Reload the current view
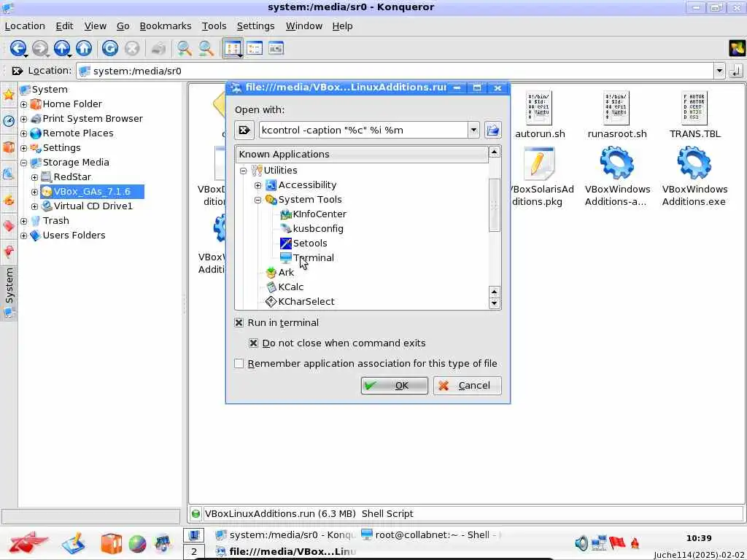This screenshot has height=560, width=747. coord(110,48)
